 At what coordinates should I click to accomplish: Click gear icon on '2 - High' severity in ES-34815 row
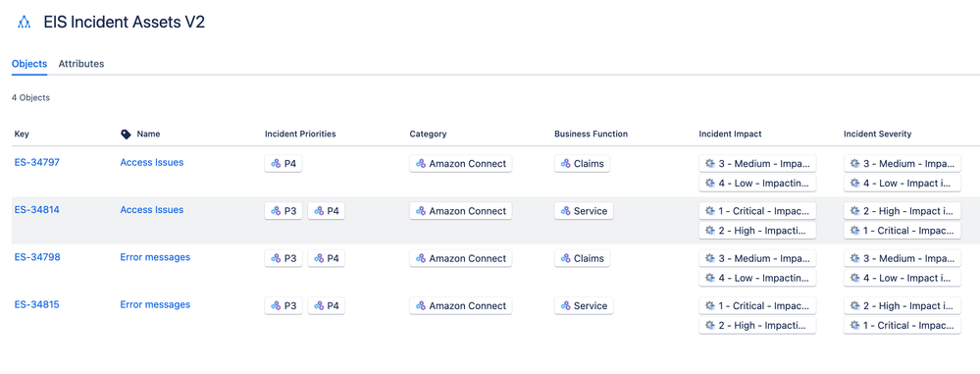pyautogui.click(x=854, y=306)
